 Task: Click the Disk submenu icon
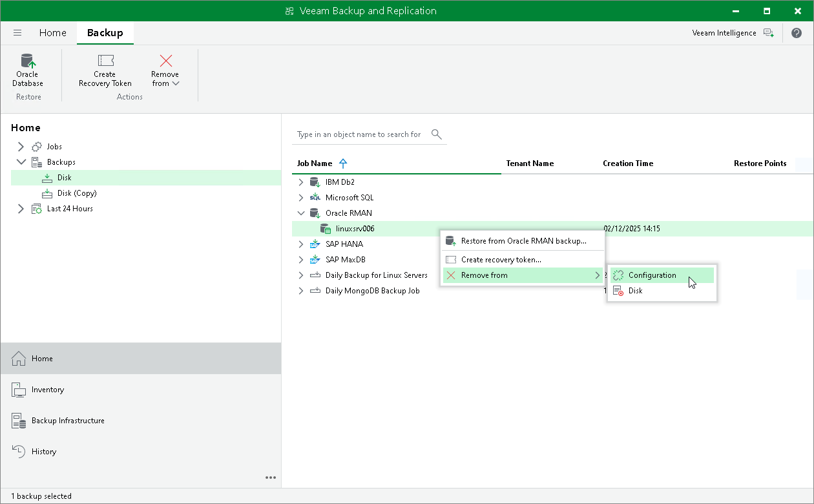[618, 291]
